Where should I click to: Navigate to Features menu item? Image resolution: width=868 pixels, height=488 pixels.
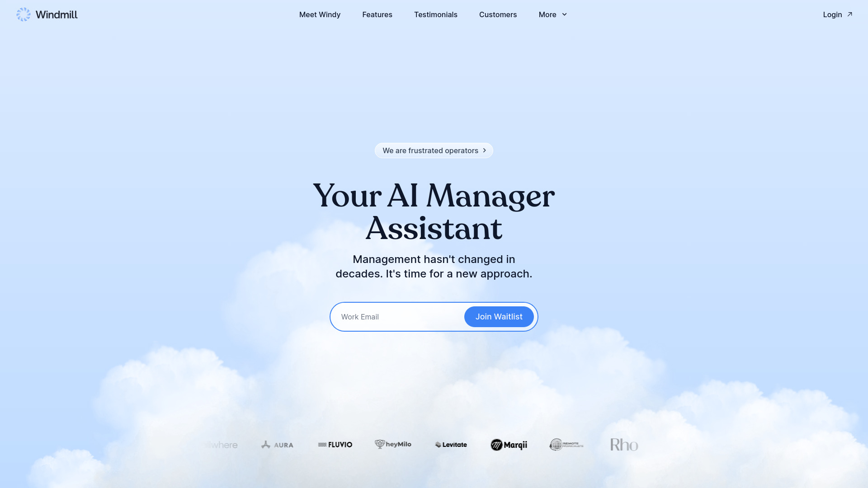pos(377,14)
